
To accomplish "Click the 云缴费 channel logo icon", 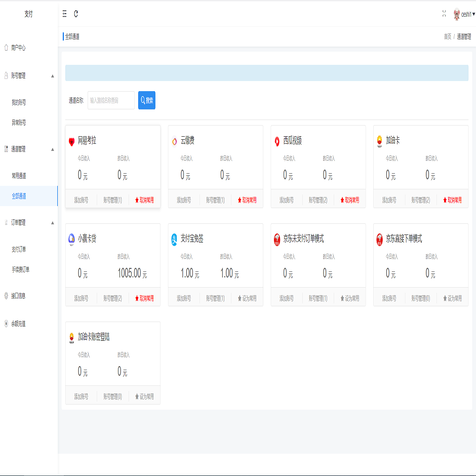I will [174, 141].
